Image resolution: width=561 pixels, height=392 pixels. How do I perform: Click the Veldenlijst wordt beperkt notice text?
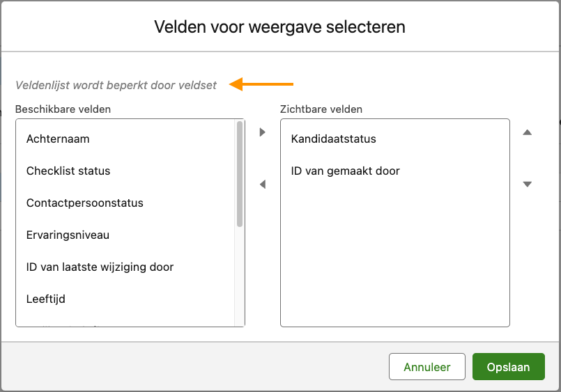point(116,86)
